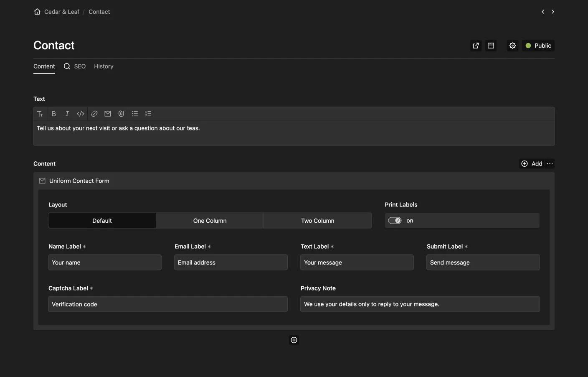Screen dimensions: 588x377
Task: Open page settings gear
Action: (512, 46)
